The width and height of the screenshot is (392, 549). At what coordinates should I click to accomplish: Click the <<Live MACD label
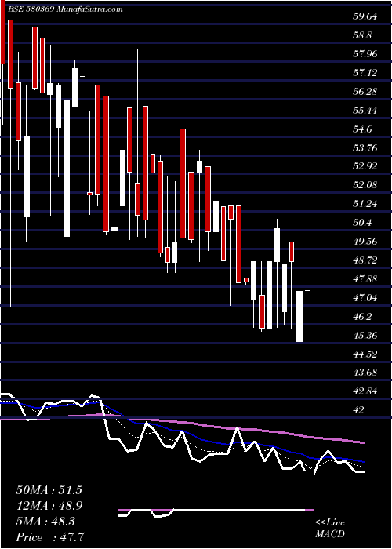coord(330,529)
